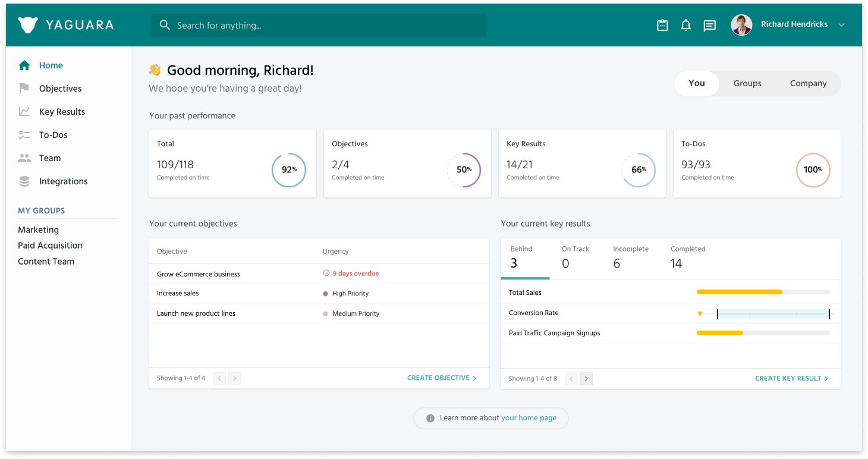This screenshot has height=459, width=868.
Task: Click the Integrations database icon
Action: (x=24, y=181)
